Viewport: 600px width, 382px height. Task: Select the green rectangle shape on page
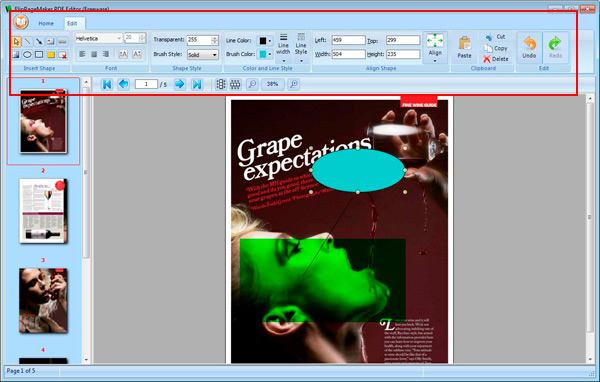(x=322, y=280)
